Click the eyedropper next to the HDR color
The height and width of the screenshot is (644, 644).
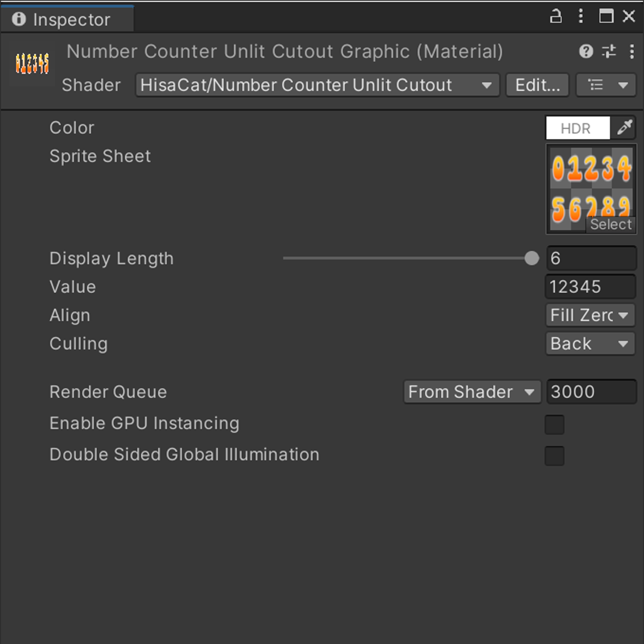(x=624, y=128)
